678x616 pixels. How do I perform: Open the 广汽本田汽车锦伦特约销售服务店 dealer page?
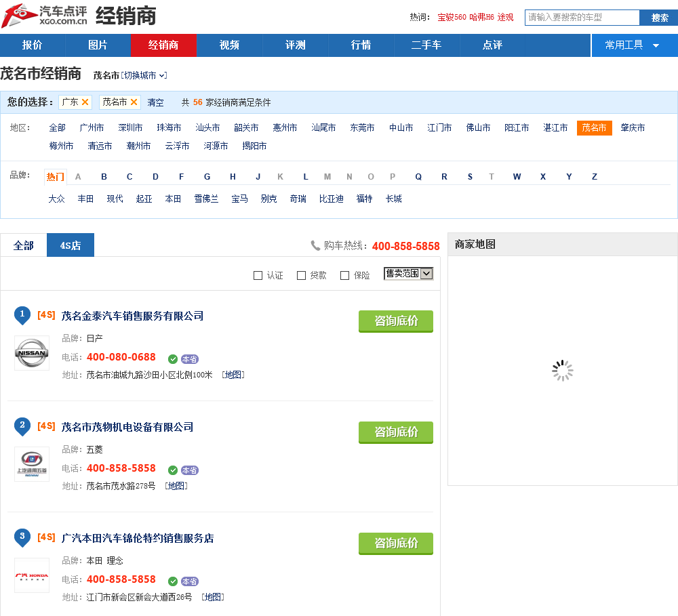coord(138,538)
